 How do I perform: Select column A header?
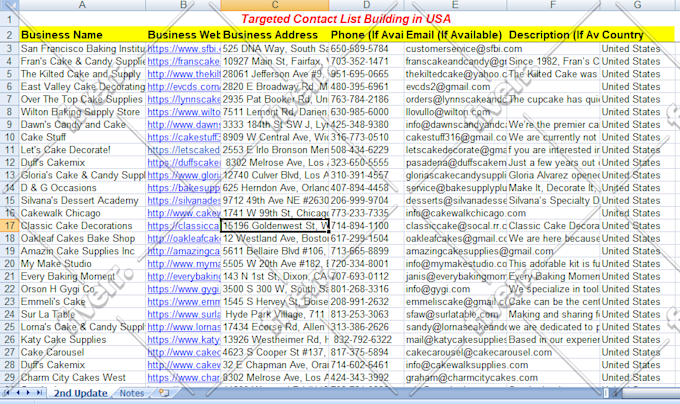[82, 5]
